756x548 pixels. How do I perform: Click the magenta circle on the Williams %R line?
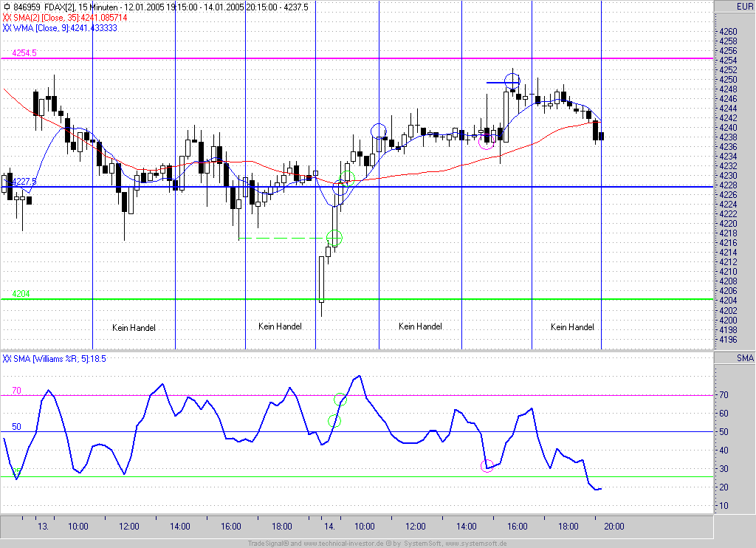click(487, 466)
